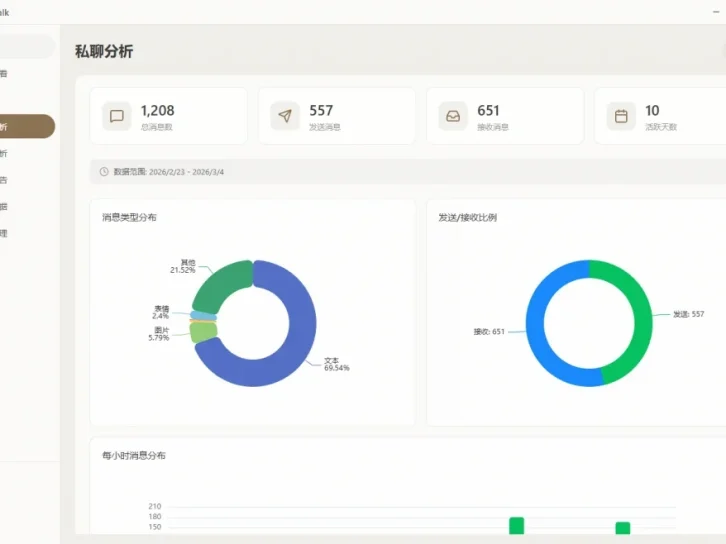Click the 接收: 651 ring label
Screen dimensions: 726x544
[489, 331]
